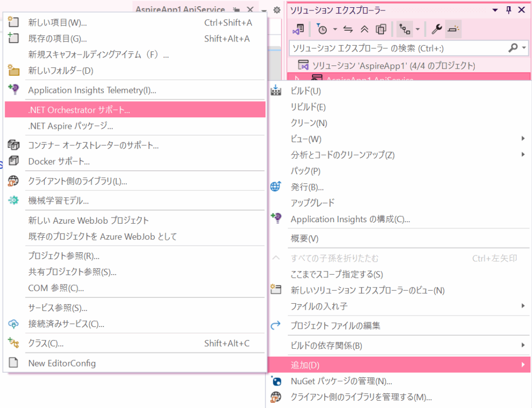Select solution 'AspireApp1' tree node
Viewport: 532px width, 408px height.
(393, 65)
